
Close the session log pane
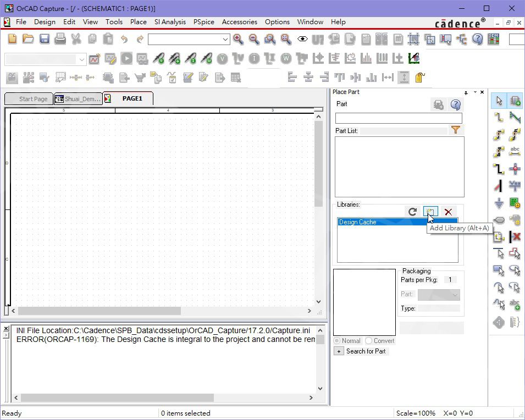click(x=6, y=329)
